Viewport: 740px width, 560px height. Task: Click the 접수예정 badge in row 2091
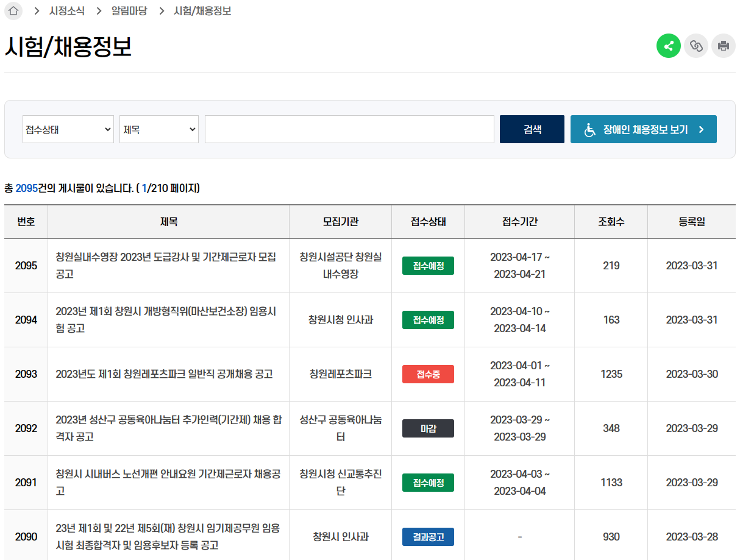(428, 483)
